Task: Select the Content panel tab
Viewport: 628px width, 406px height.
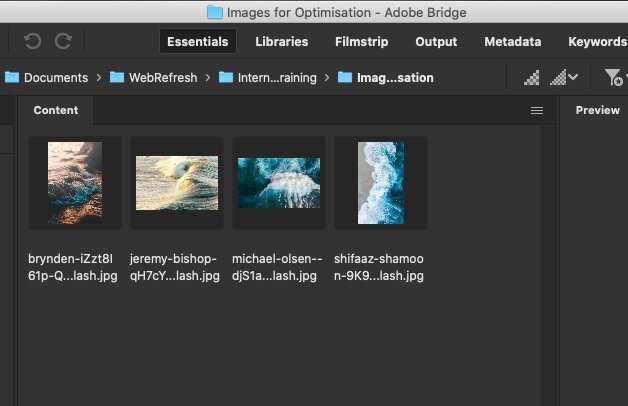Action: [x=56, y=111]
